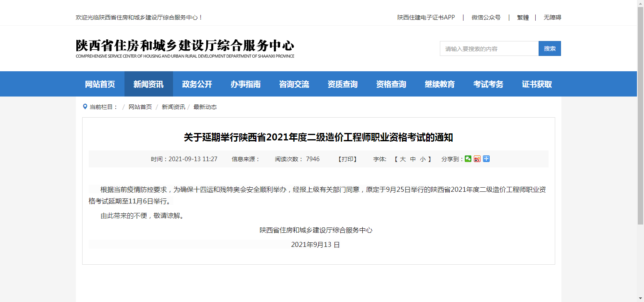This screenshot has width=644, height=302.
Task: Click the location pin in breadcrumb bar
Action: (84, 106)
